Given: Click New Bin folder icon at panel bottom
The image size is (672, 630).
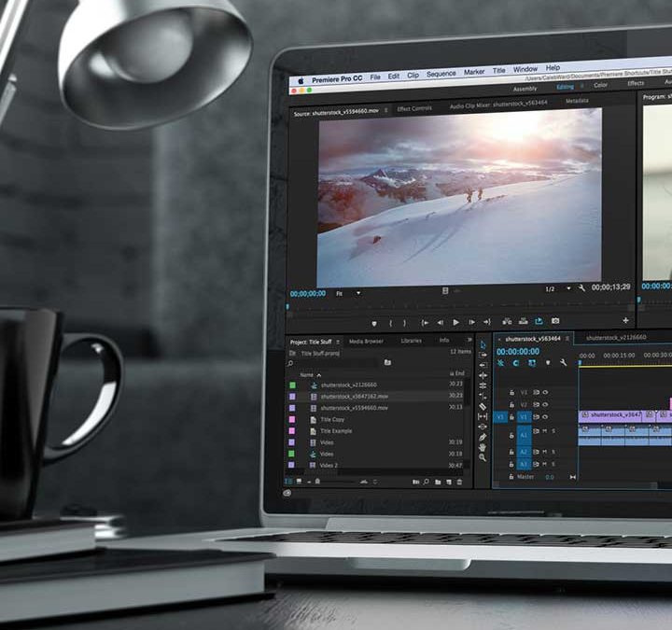Looking at the screenshot, I should click(x=438, y=483).
